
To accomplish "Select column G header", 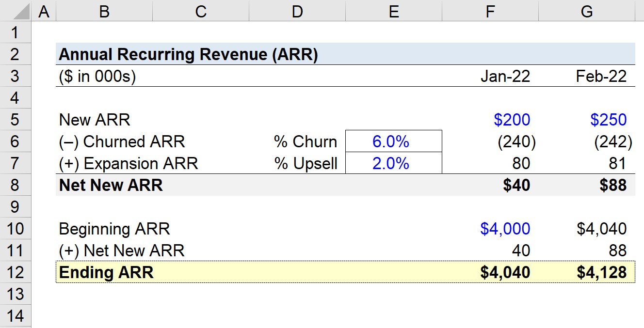I will [x=587, y=11].
